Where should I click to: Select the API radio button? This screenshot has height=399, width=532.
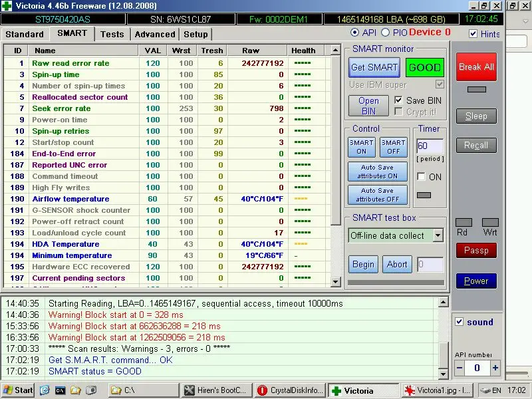[x=354, y=32]
